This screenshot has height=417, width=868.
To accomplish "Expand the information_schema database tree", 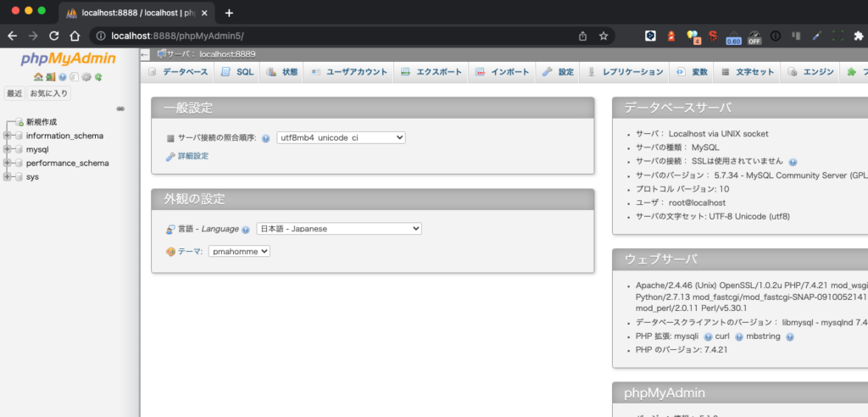I will [8, 136].
